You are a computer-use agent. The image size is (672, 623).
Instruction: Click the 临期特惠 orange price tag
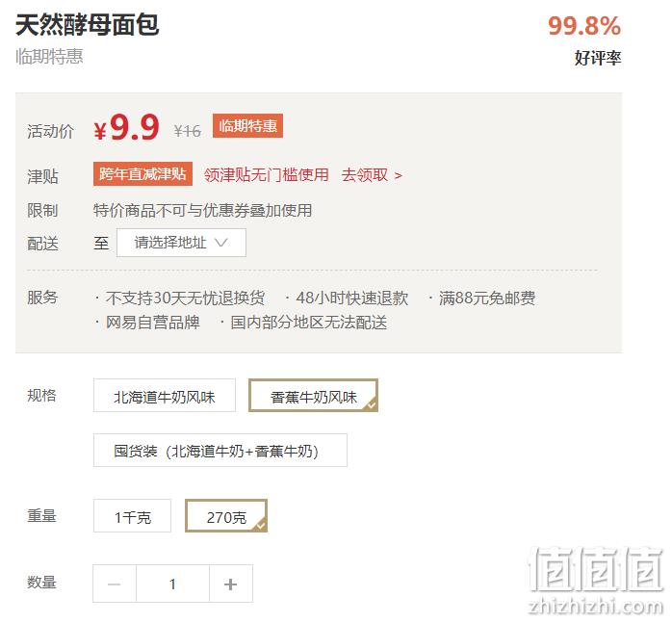pyautogui.click(x=247, y=125)
